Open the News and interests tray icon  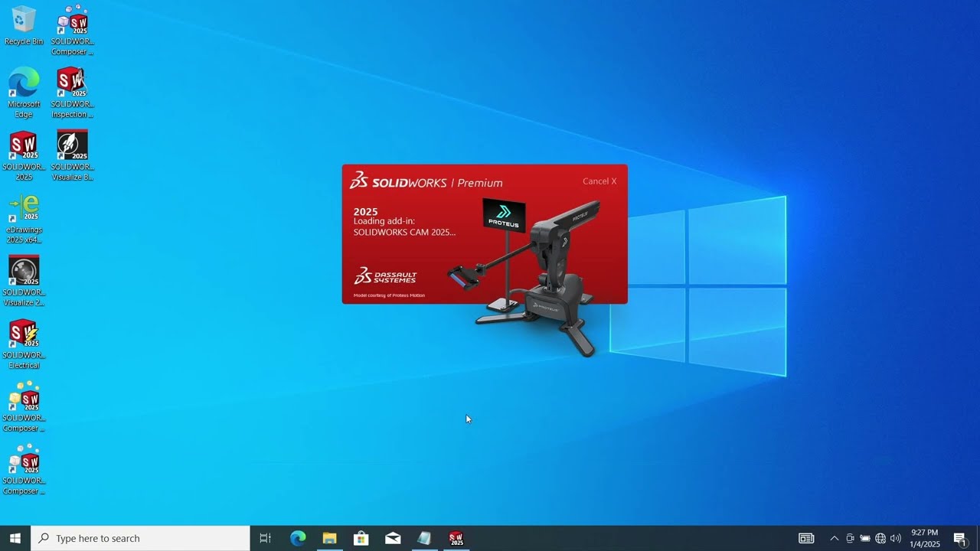tap(806, 538)
